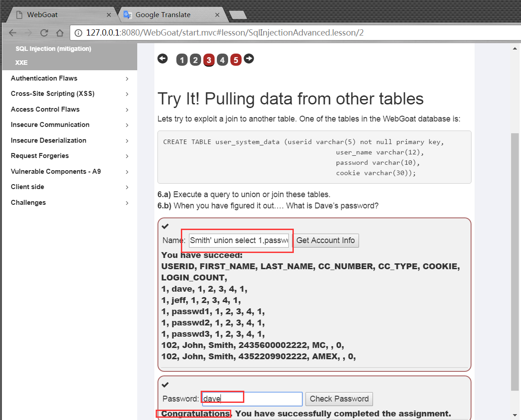
Task: Click the '6.a) Execute a query' instruction
Action: 244,194
